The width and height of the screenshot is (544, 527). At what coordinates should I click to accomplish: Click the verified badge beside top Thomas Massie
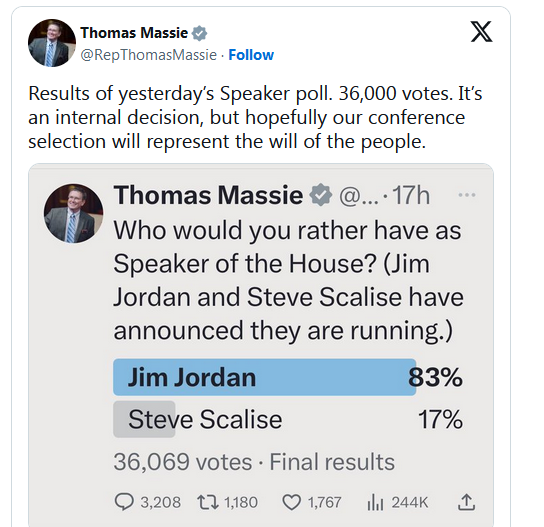click(199, 33)
